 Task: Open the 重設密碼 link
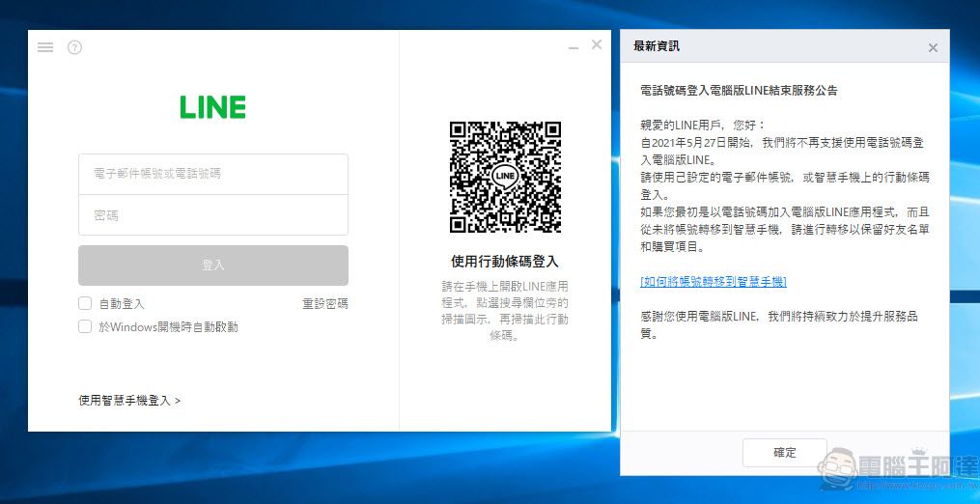pyautogui.click(x=324, y=303)
